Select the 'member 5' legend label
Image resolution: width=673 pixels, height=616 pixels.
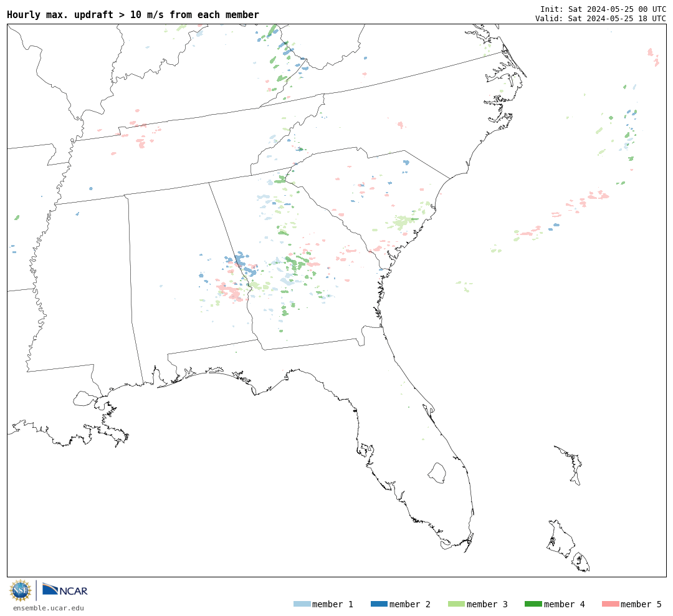[x=641, y=604]
